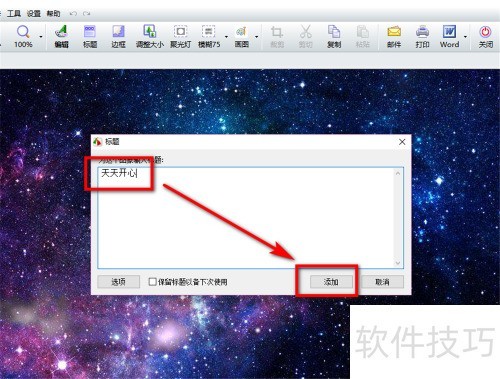500x379 pixels.
Task: Open the 帮助 menu
Action: point(53,14)
